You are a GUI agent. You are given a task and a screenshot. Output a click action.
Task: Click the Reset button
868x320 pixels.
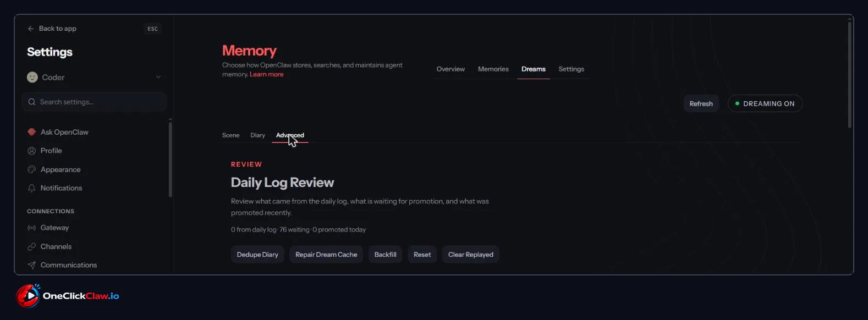pos(422,255)
